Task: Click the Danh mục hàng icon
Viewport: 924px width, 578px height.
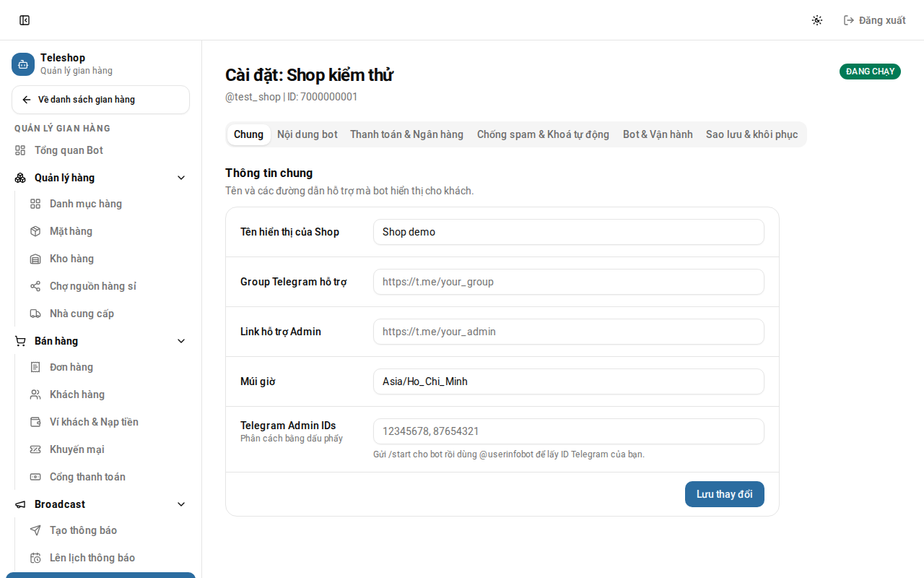Action: [x=35, y=204]
